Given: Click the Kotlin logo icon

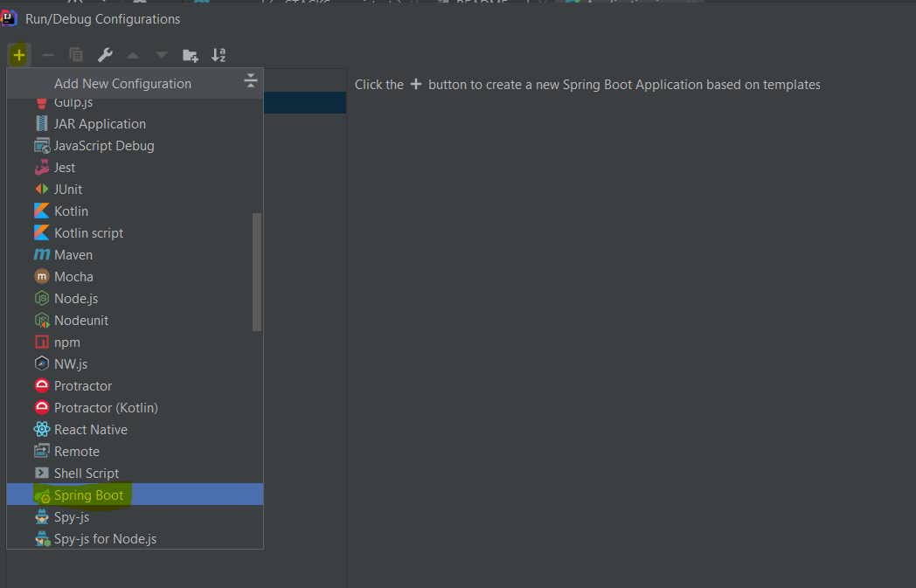Looking at the screenshot, I should [x=41, y=211].
